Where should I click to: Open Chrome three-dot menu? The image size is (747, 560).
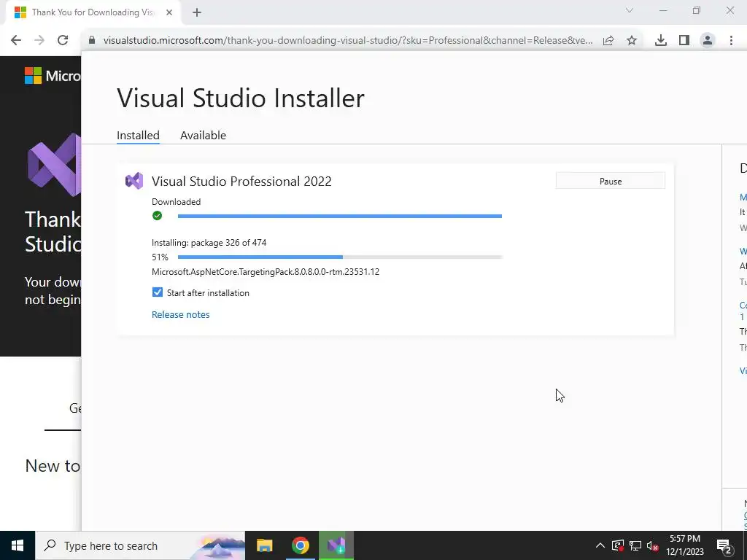pos(731,41)
